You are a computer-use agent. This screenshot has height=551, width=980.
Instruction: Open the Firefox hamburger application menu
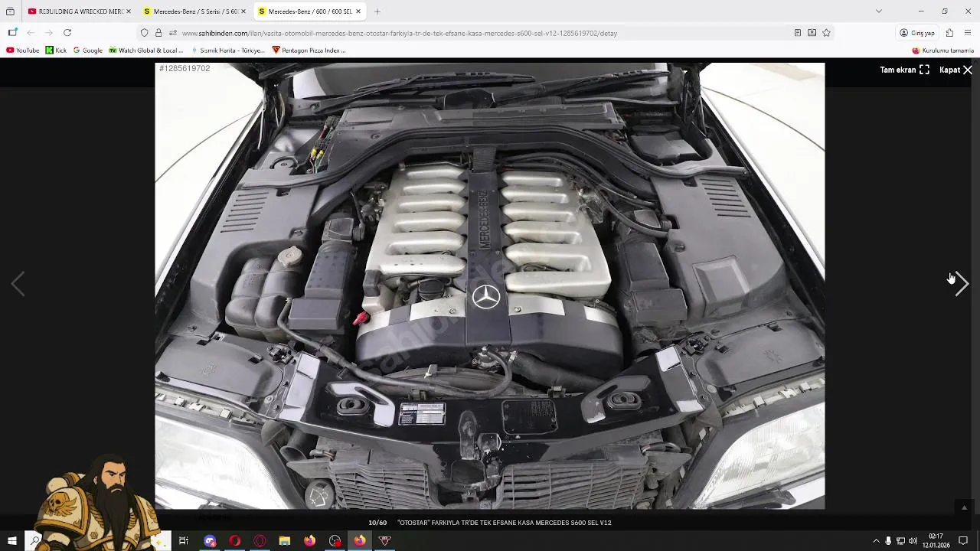click(x=968, y=33)
